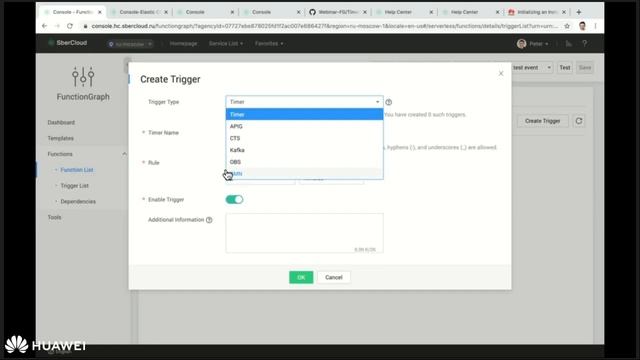The image size is (640, 360).
Task: Open the test event dropdown
Action: tap(532, 67)
